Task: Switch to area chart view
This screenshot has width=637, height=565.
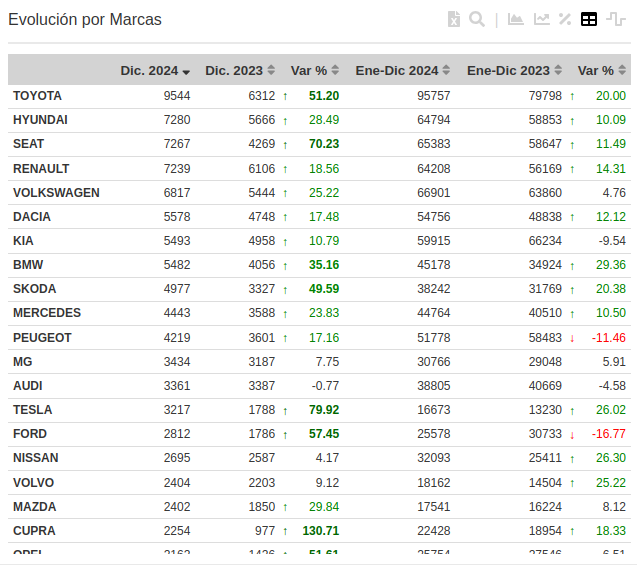Action: point(516,19)
